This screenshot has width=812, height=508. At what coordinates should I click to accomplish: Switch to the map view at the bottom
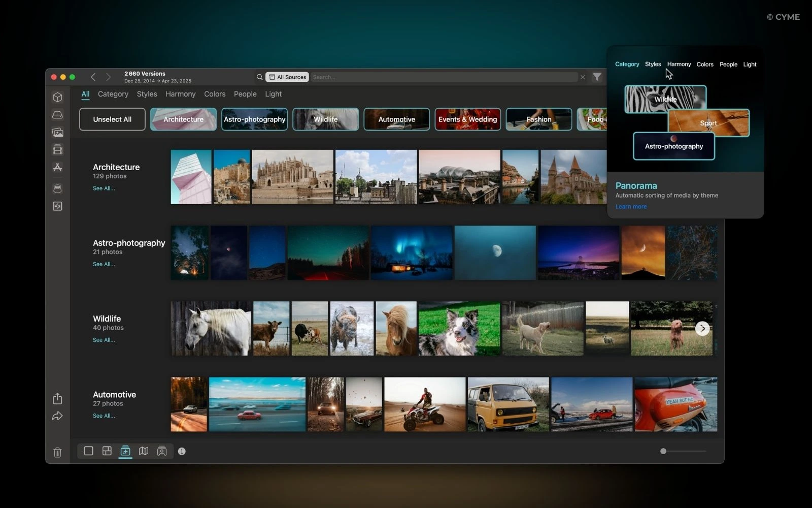click(x=144, y=451)
